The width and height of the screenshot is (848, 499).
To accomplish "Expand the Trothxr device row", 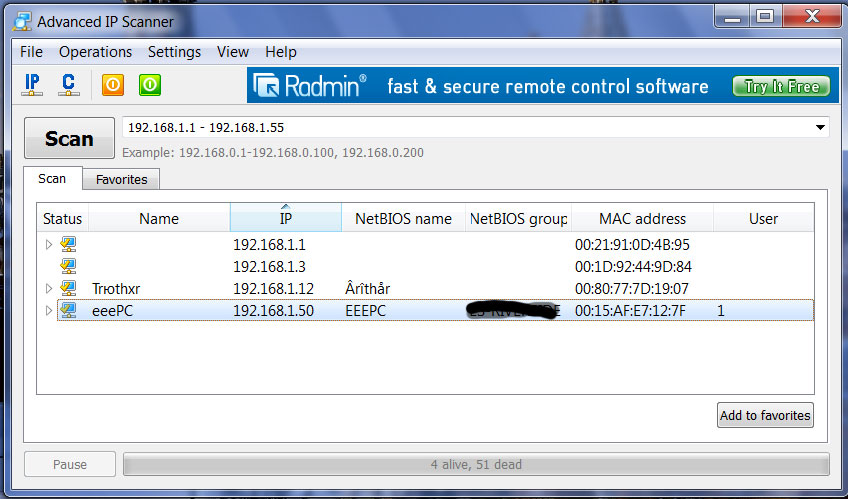I will click(48, 289).
